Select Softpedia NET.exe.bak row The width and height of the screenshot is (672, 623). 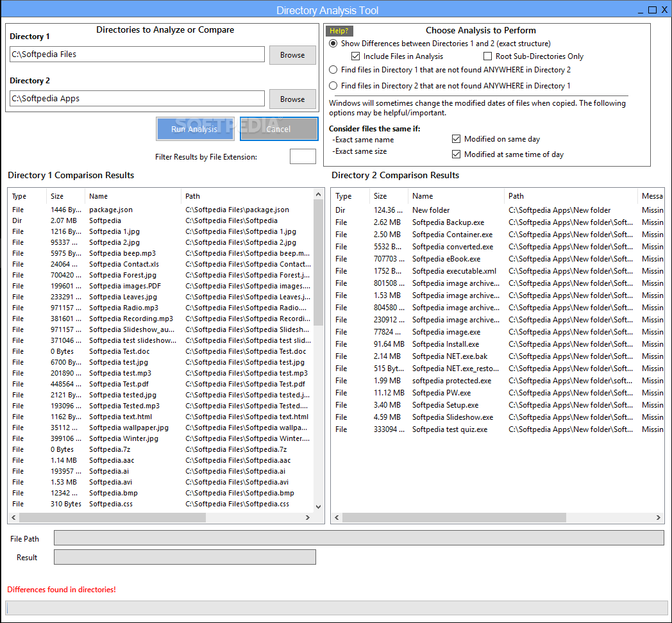[498, 356]
